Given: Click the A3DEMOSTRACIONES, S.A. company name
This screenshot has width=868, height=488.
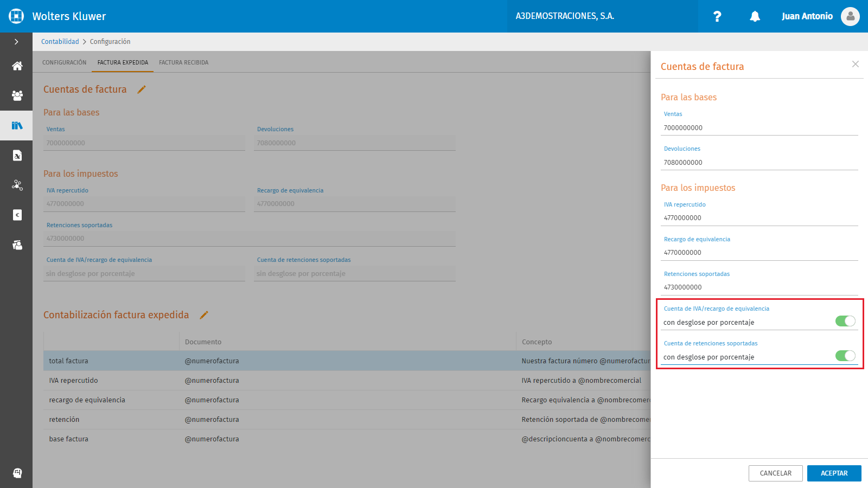Looking at the screenshot, I should tap(565, 16).
